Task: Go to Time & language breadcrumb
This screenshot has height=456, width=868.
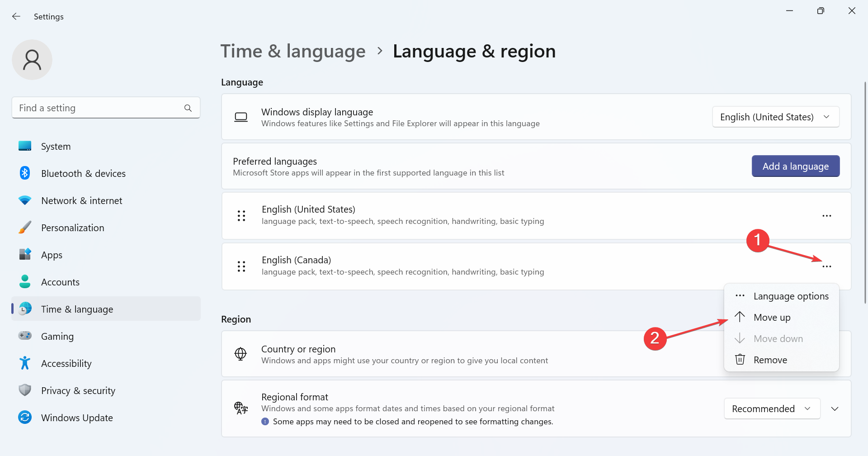Action: coord(293,51)
